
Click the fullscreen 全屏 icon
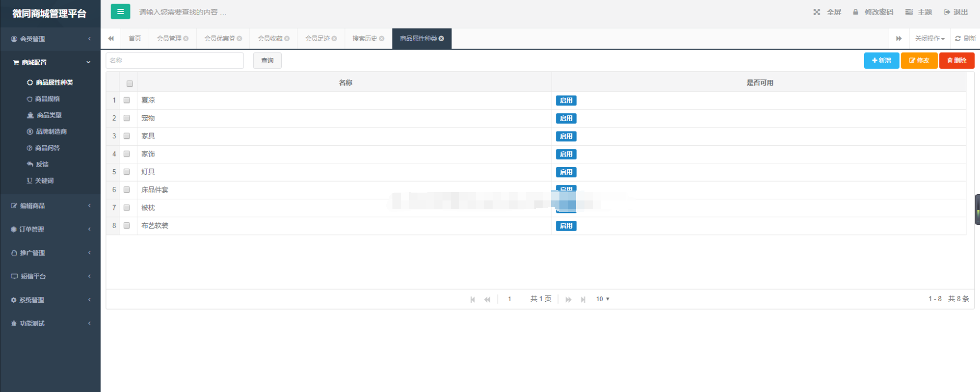point(817,12)
